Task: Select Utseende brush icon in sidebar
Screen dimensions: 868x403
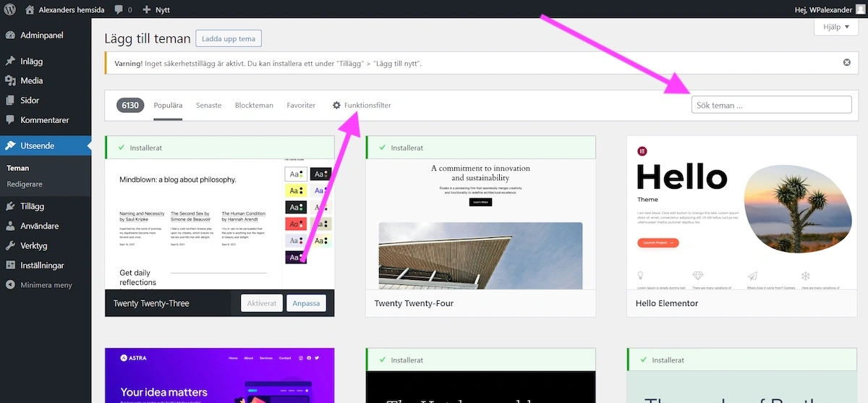Action: pos(10,145)
